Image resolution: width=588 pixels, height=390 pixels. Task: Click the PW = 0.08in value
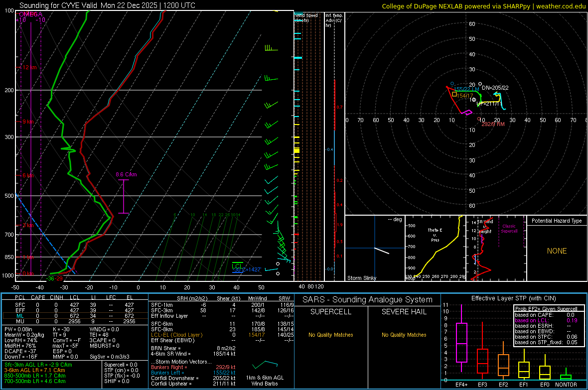point(18,329)
